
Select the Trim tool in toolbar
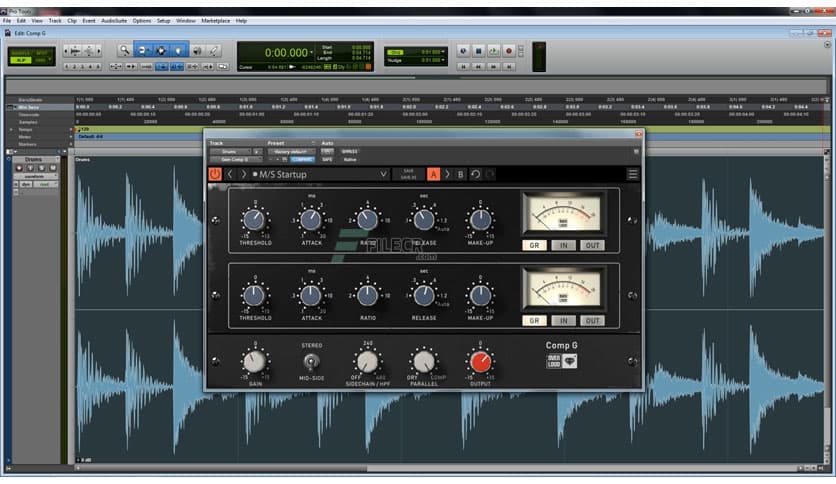click(x=143, y=51)
